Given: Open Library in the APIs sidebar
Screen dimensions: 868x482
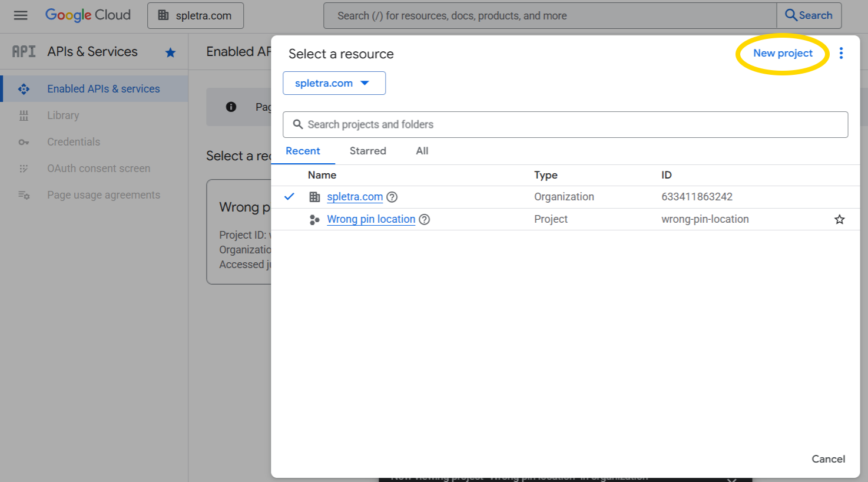Looking at the screenshot, I should click(62, 115).
